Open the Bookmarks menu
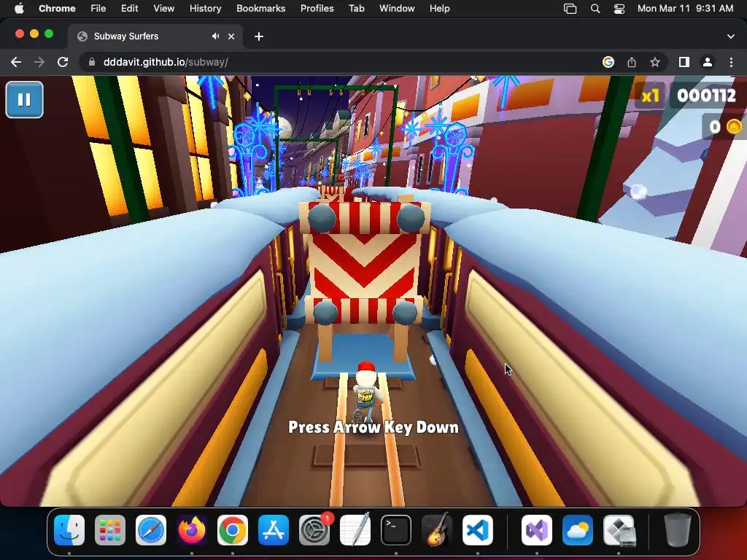Viewport: 747px width, 560px height. point(260,8)
